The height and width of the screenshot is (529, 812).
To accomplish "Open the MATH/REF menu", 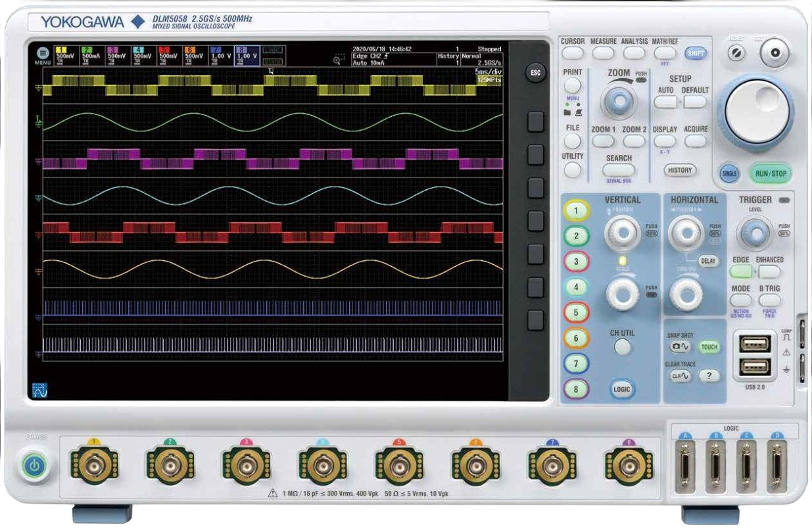I will [665, 53].
